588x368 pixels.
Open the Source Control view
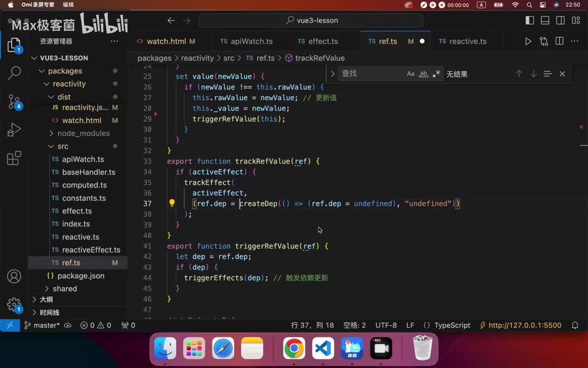tap(15, 101)
